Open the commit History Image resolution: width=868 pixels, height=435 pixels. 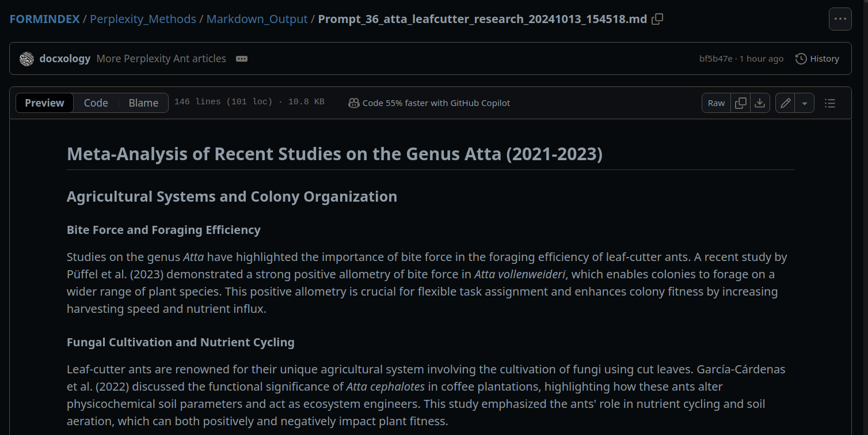click(817, 59)
